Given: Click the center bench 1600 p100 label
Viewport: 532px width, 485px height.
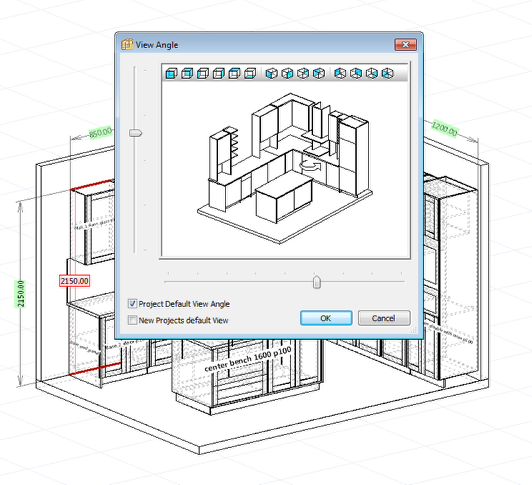Looking at the screenshot, I should coord(248,359).
